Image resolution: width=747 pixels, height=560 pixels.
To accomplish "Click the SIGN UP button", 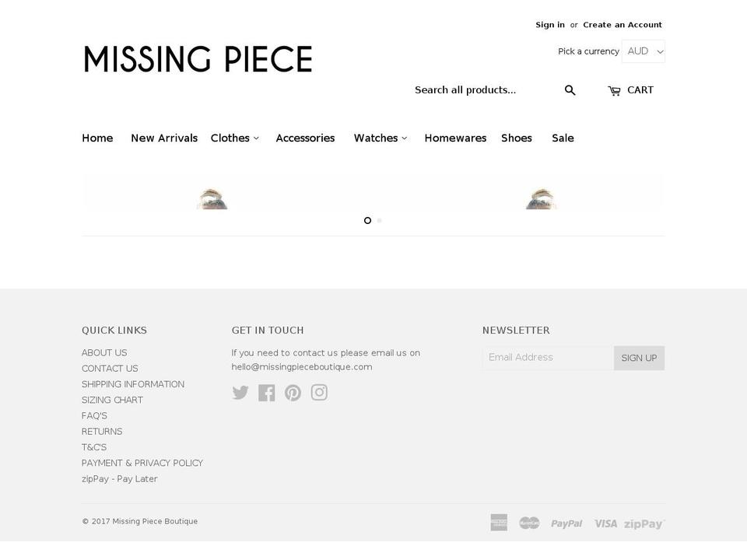I will (x=639, y=358).
